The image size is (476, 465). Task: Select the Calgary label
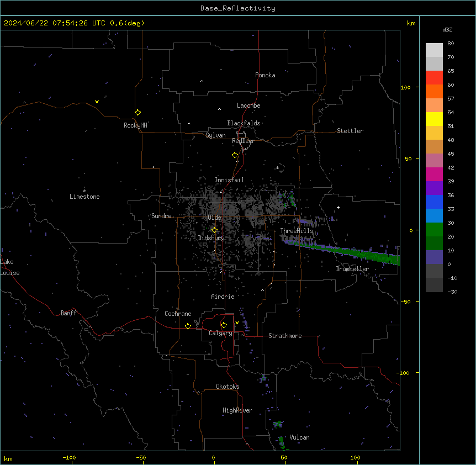pyautogui.click(x=220, y=333)
